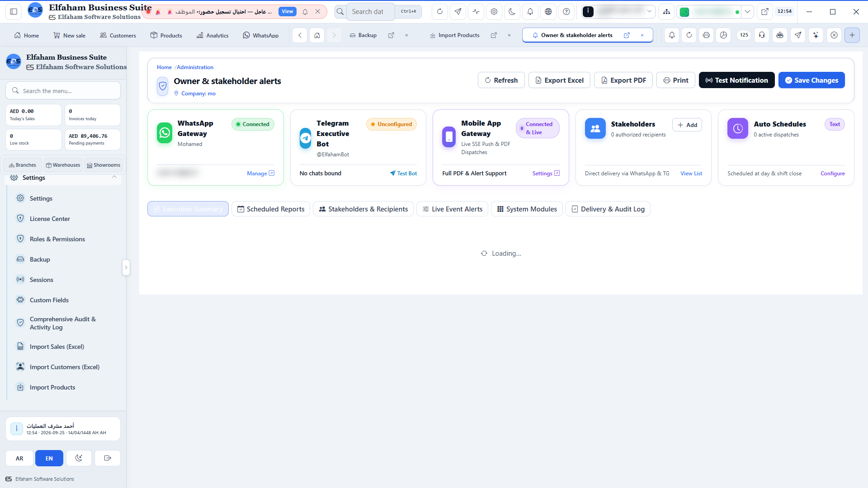This screenshot has height=488, width=868.
Task: Add a new tab with plus button
Action: [852, 35]
